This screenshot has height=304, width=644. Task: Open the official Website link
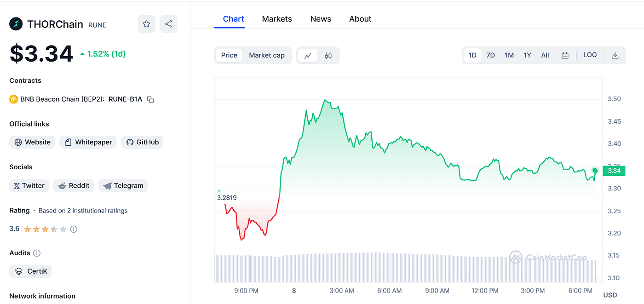32,142
